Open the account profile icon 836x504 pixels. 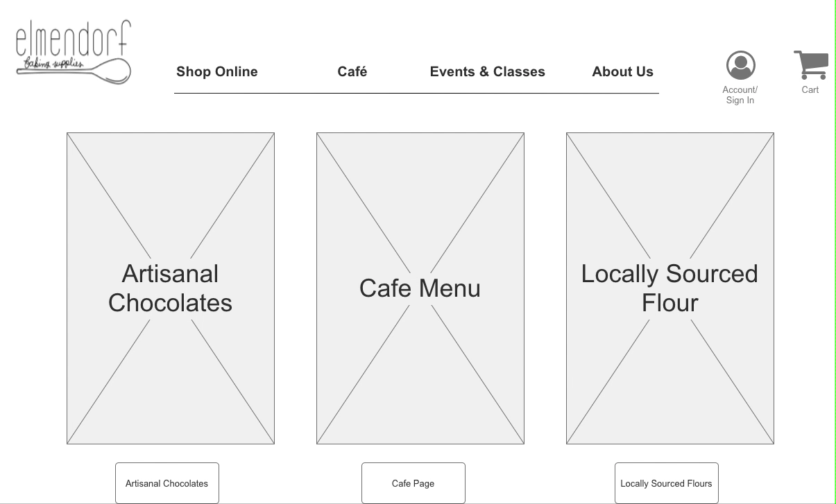pyautogui.click(x=741, y=65)
